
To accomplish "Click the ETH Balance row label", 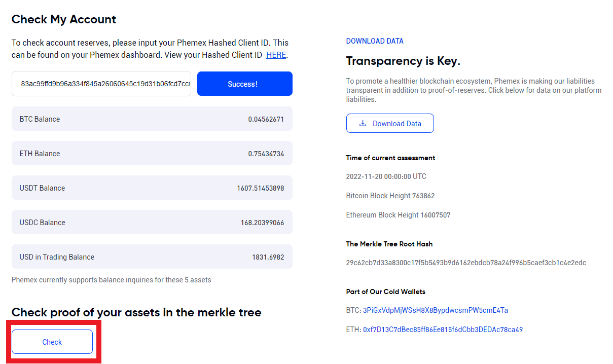I will click(40, 154).
